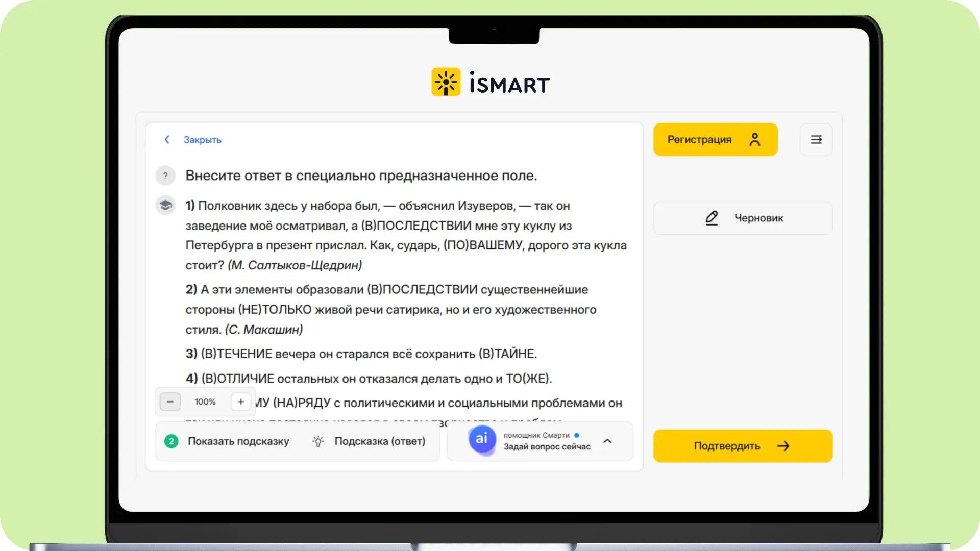Click the pencil icon in Черновик

[x=712, y=218]
